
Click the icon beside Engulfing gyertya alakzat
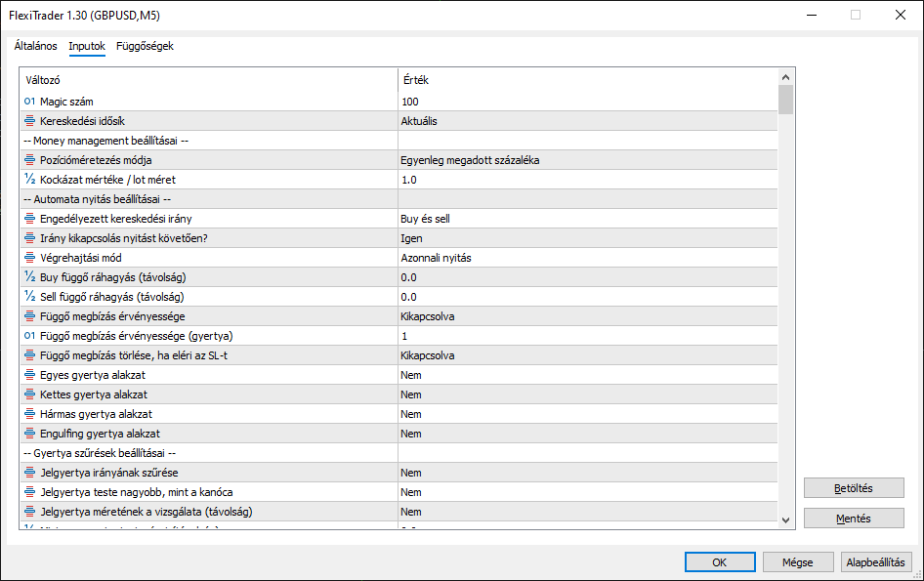29,434
